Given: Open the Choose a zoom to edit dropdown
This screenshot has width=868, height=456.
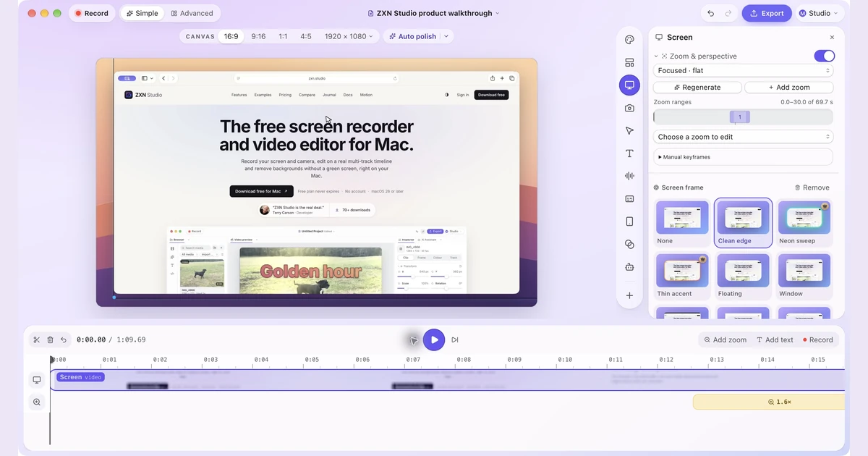Looking at the screenshot, I should coord(744,137).
